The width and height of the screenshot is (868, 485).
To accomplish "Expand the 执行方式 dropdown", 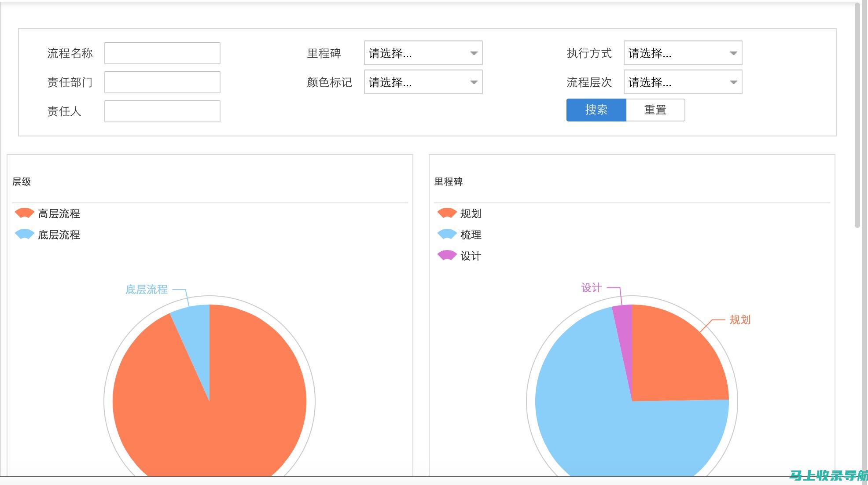I will click(683, 53).
